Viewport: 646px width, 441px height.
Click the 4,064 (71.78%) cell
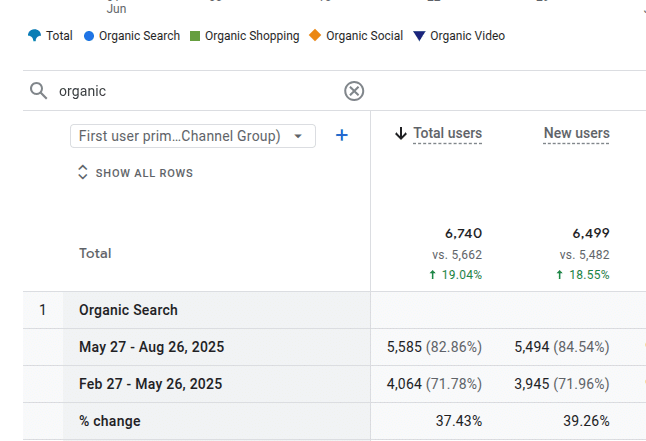pos(434,384)
